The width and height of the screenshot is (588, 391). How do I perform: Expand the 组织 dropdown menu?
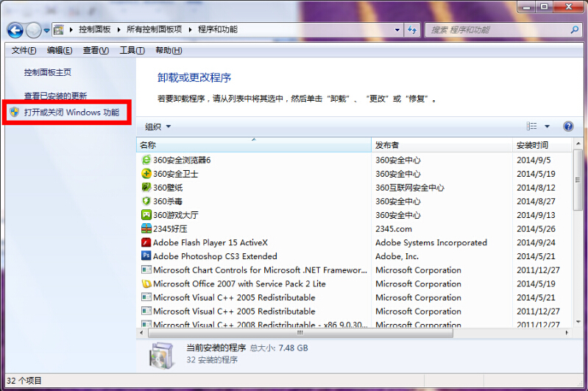[157, 127]
